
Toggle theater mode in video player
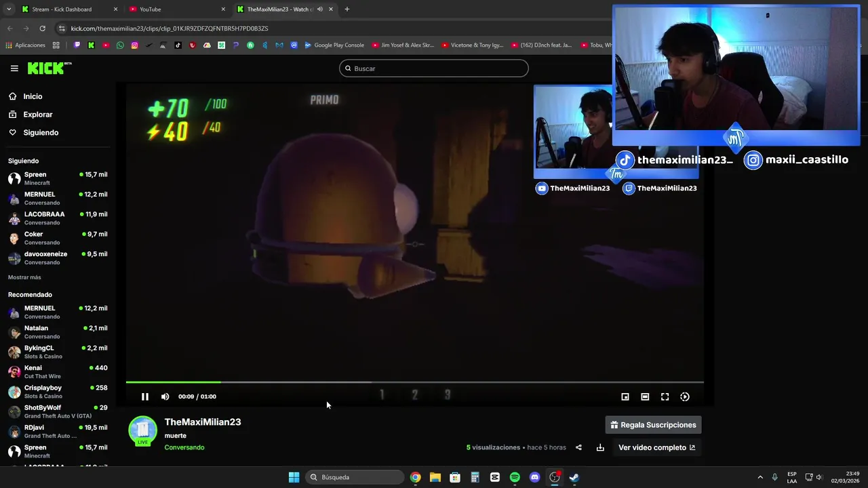click(645, 397)
